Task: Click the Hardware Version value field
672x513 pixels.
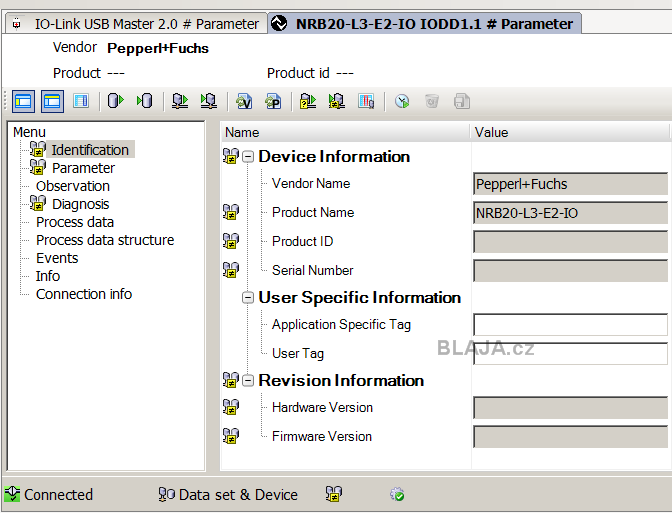Action: tap(570, 408)
